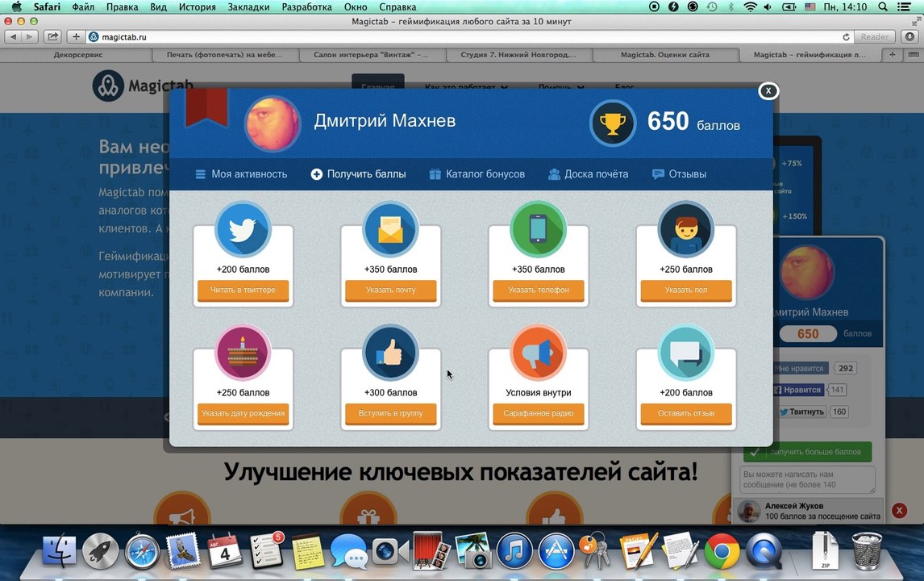Open the Правка menu

122,7
